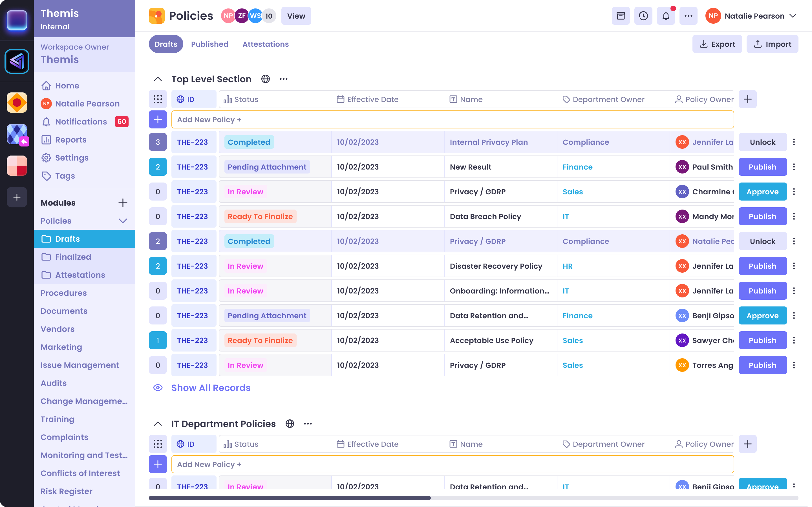Open Tags from the sidebar

pos(65,176)
